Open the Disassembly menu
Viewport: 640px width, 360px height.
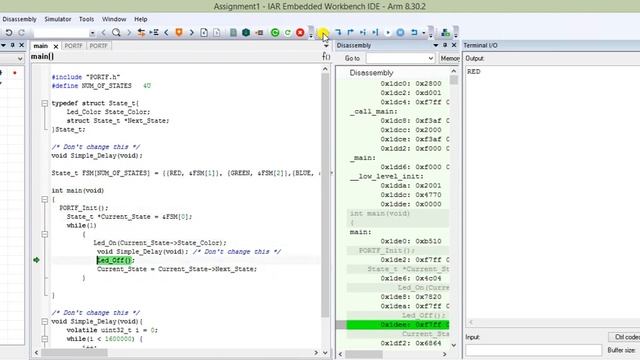pos(19,19)
